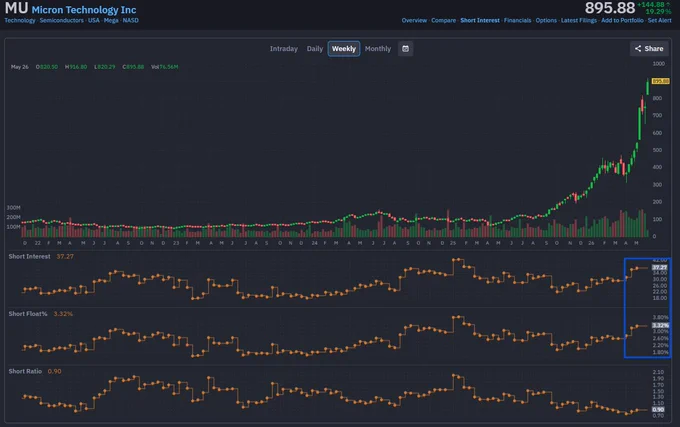Switch chart to Intraday timeframe
Screen dimensions: 680x427
tap(284, 49)
